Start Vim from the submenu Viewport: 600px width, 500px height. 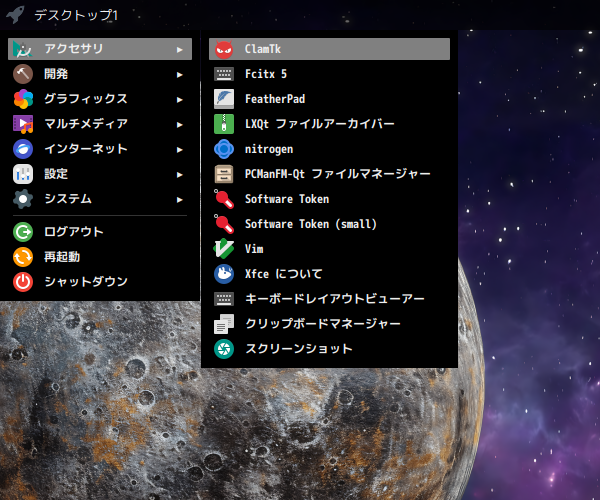pos(329,249)
